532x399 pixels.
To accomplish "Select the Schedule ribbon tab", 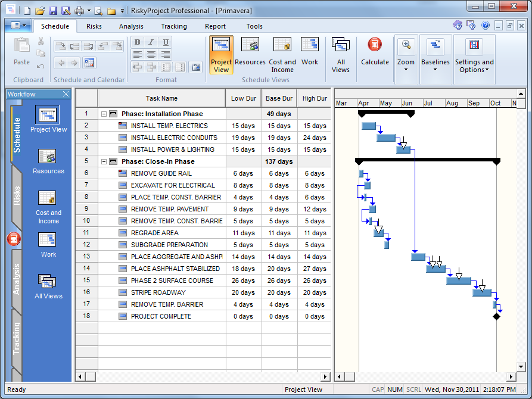I will pyautogui.click(x=55, y=26).
